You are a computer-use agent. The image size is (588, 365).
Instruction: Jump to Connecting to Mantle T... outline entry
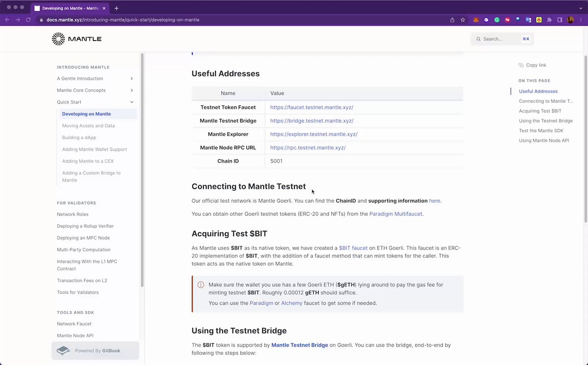coord(546,101)
